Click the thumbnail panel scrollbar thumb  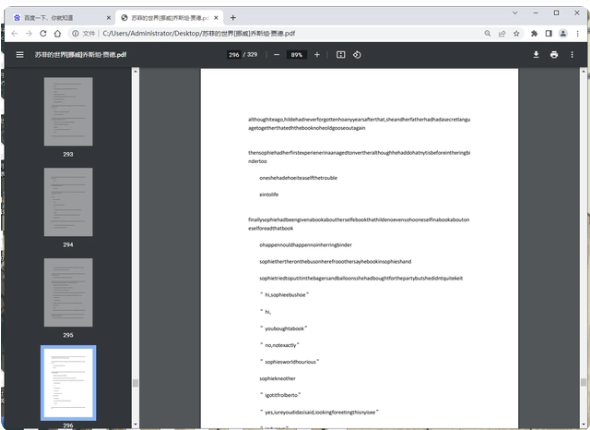pyautogui.click(x=135, y=383)
